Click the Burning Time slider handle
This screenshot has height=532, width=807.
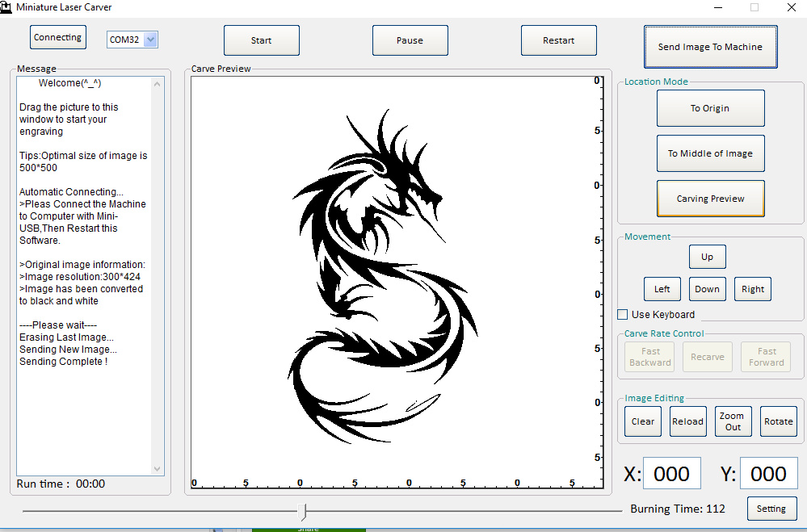(x=303, y=512)
